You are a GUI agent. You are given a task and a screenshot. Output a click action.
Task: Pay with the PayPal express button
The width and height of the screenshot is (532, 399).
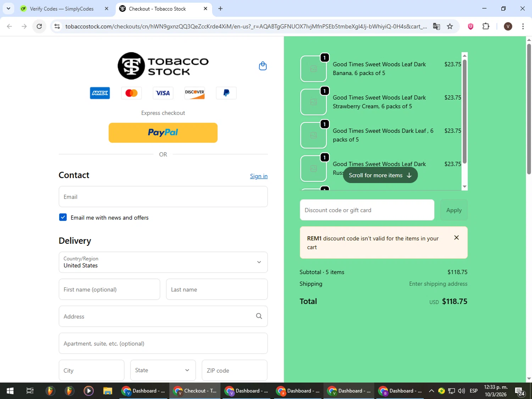[x=163, y=133]
